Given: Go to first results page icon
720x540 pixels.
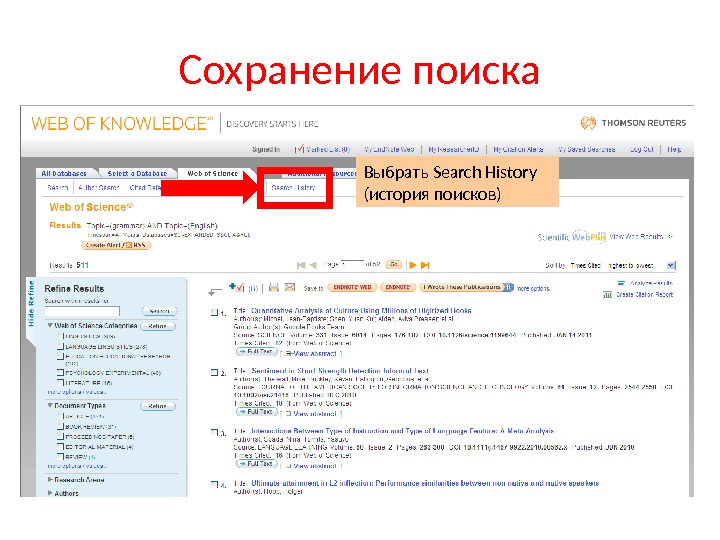Looking at the screenshot, I should tap(301, 265).
